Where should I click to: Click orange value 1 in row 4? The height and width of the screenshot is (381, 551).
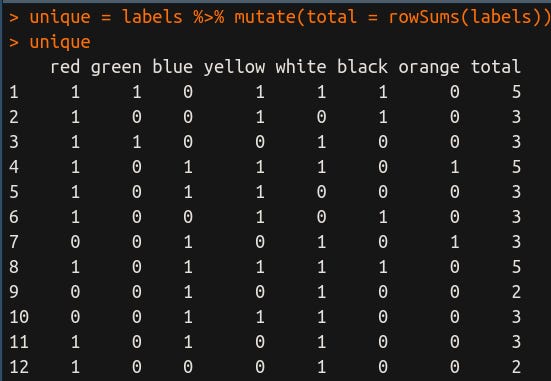(455, 167)
